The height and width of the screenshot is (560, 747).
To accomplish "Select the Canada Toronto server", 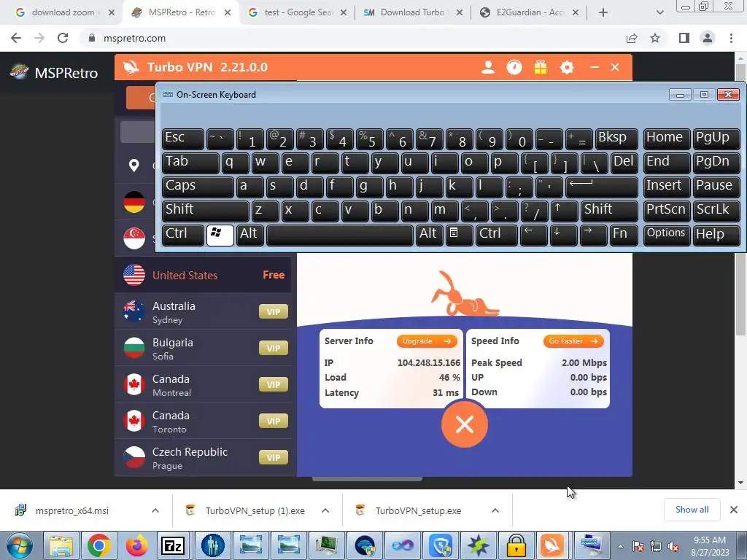I will click(x=203, y=421).
